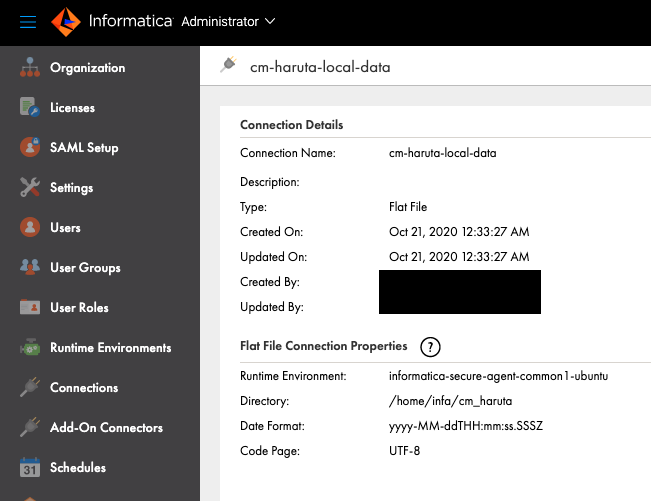The width and height of the screenshot is (651, 501).
Task: Click the cm-haruta-local-data page title
Action: (320, 67)
